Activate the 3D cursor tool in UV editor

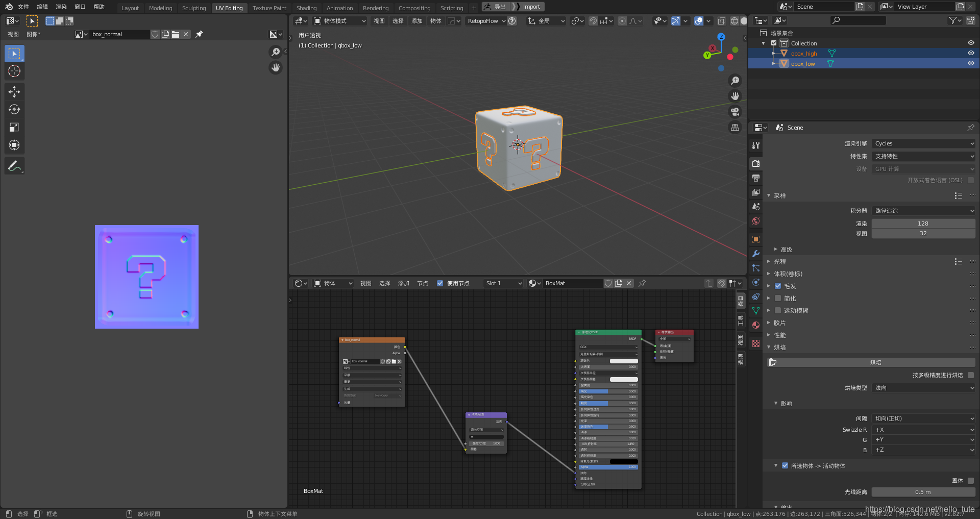click(x=14, y=71)
